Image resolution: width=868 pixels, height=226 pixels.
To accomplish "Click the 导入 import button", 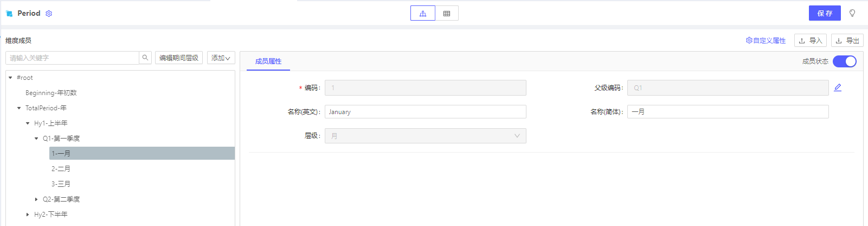I will click(x=811, y=41).
